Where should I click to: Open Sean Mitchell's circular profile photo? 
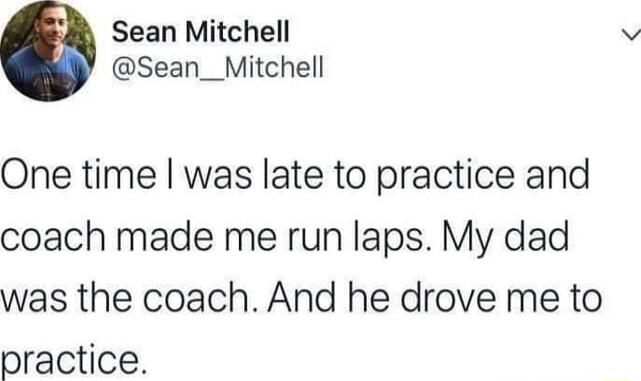click(x=48, y=51)
